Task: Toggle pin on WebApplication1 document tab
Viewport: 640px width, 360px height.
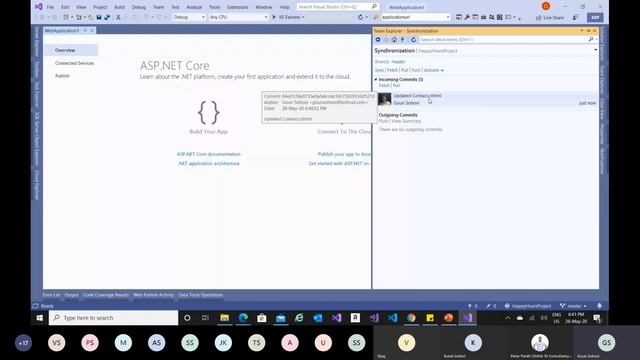Action: [85, 31]
